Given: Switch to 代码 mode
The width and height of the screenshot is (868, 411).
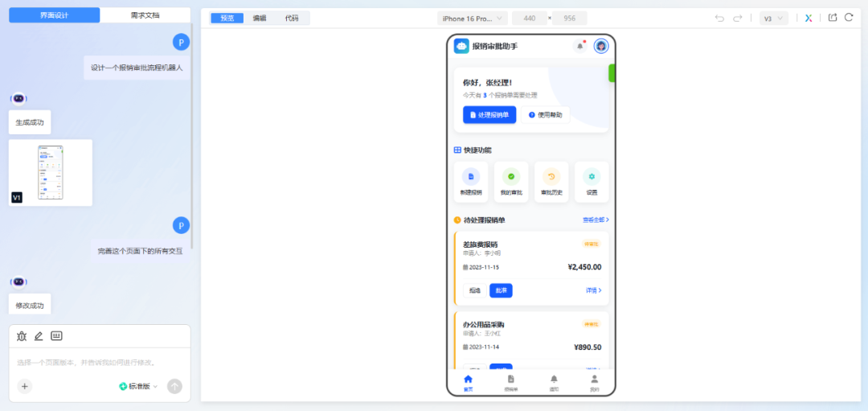Looking at the screenshot, I should tap(292, 18).
